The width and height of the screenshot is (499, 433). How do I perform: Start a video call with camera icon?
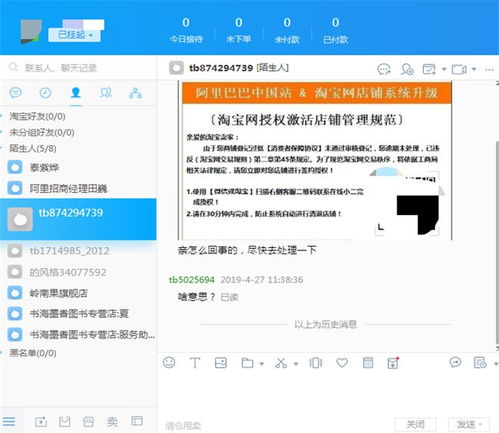point(459,69)
